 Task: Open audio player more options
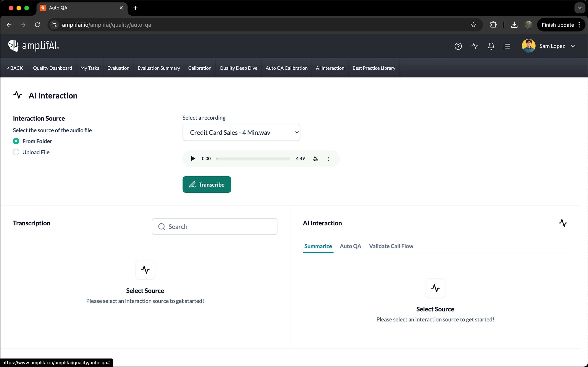[328, 158]
